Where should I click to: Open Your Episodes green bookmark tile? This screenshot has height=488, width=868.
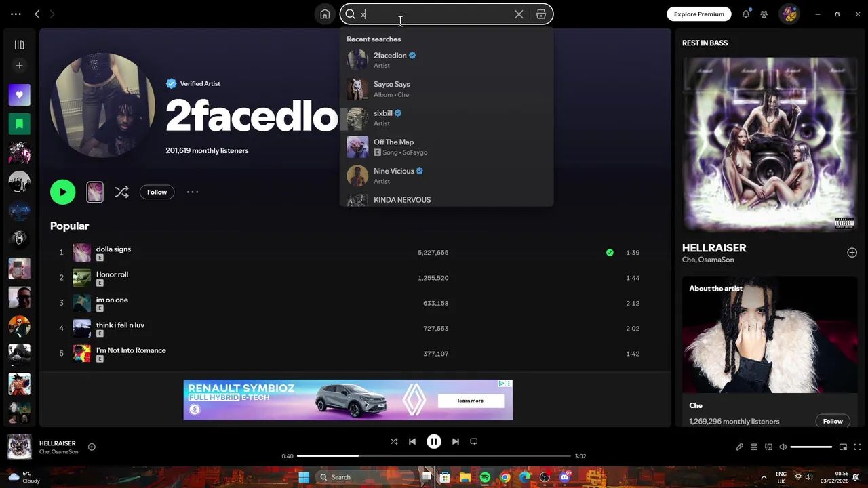coord(19,124)
